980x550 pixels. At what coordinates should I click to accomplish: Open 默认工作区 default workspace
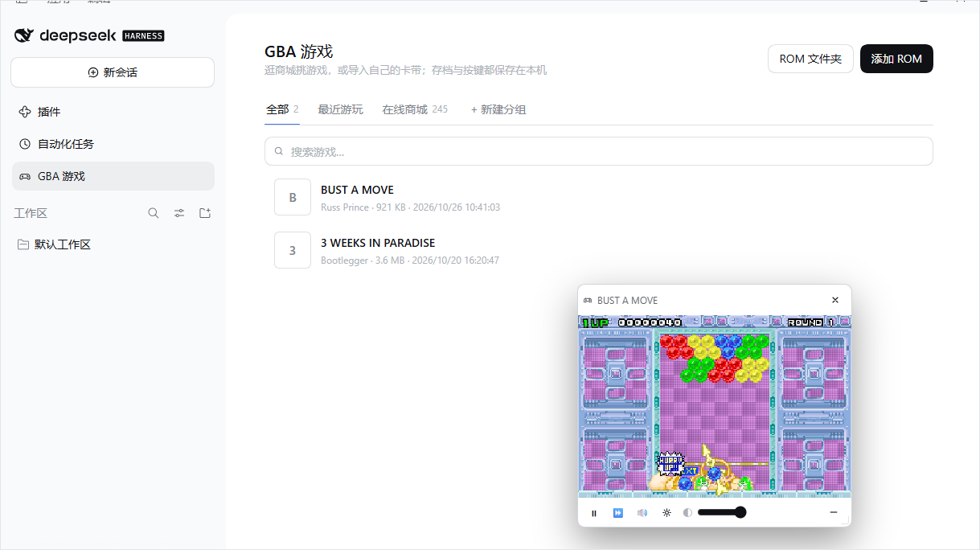click(x=113, y=244)
